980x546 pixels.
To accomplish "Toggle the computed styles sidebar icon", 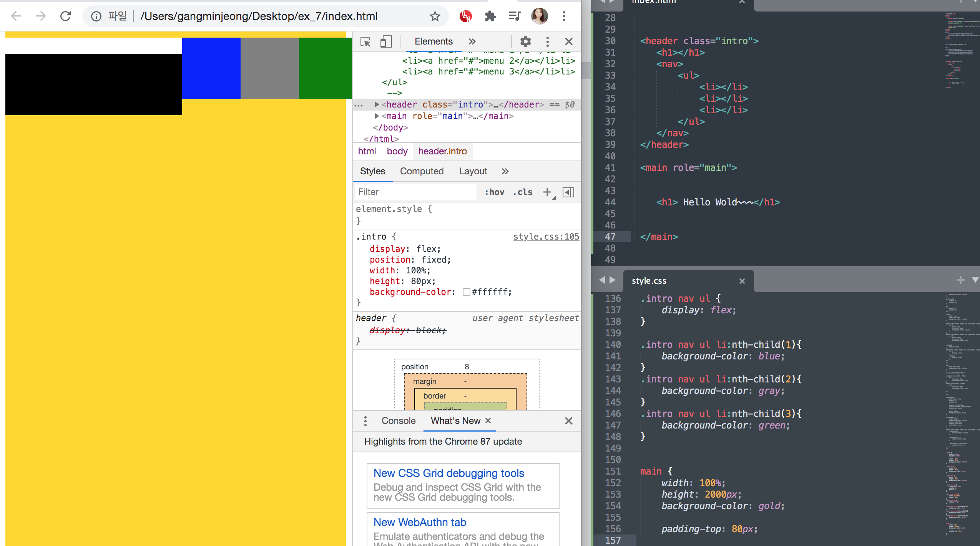I will coord(568,192).
